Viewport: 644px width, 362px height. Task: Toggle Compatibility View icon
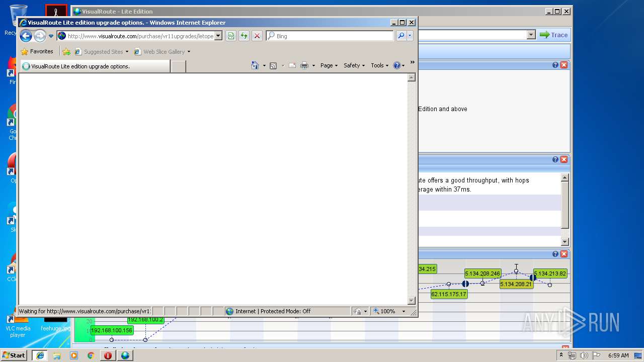(x=231, y=36)
